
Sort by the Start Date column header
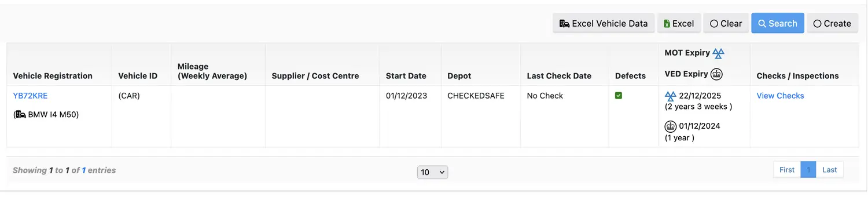406,76
